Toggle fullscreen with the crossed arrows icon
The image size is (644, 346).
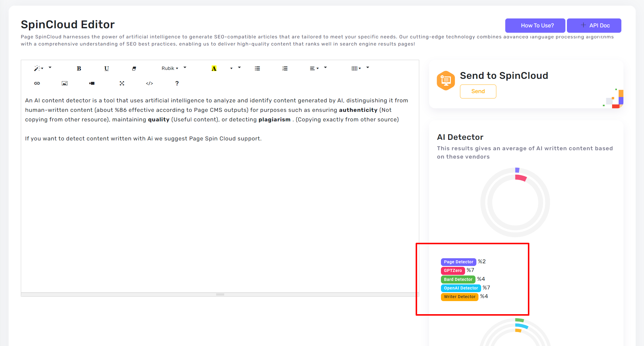tap(122, 83)
